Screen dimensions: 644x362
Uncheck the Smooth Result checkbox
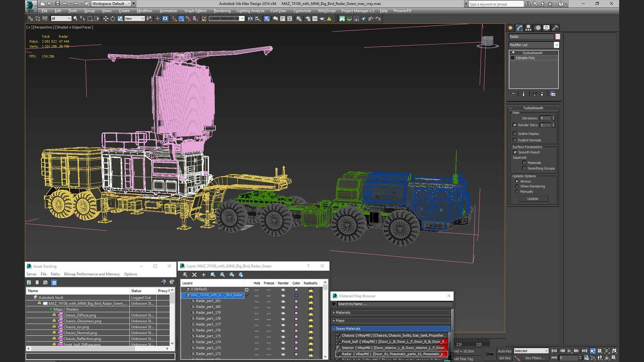pos(515,152)
